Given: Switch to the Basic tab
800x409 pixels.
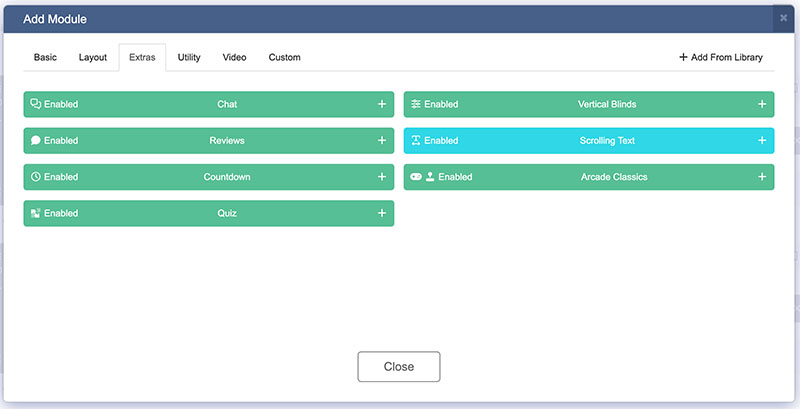Looking at the screenshot, I should tap(45, 58).
